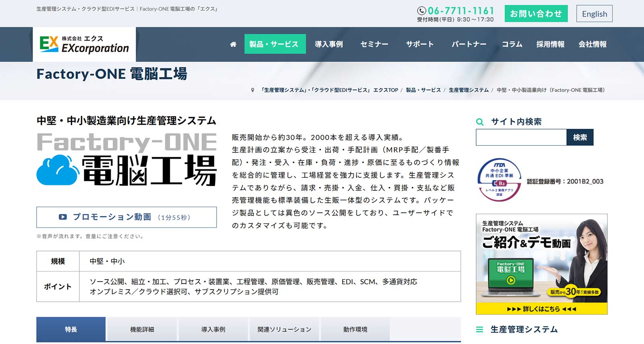Open 製品・サービス menu item
Viewport: 644px width, 344px height.
point(275,44)
